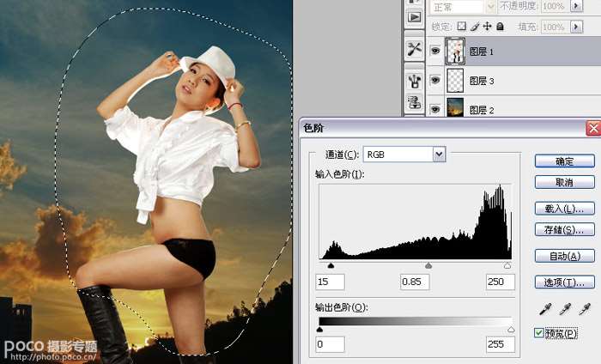
Task: Uncheck the 预览(P) preview checkbox
Action: [539, 332]
